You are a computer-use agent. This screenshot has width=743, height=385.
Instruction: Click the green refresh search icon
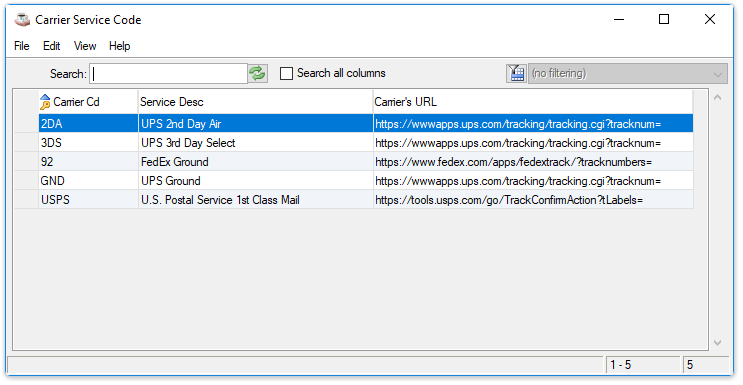pos(258,73)
